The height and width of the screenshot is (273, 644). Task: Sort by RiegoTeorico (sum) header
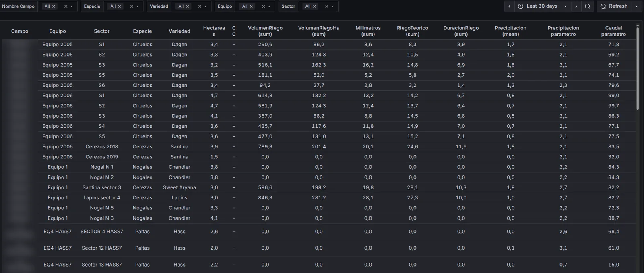pyautogui.click(x=413, y=31)
